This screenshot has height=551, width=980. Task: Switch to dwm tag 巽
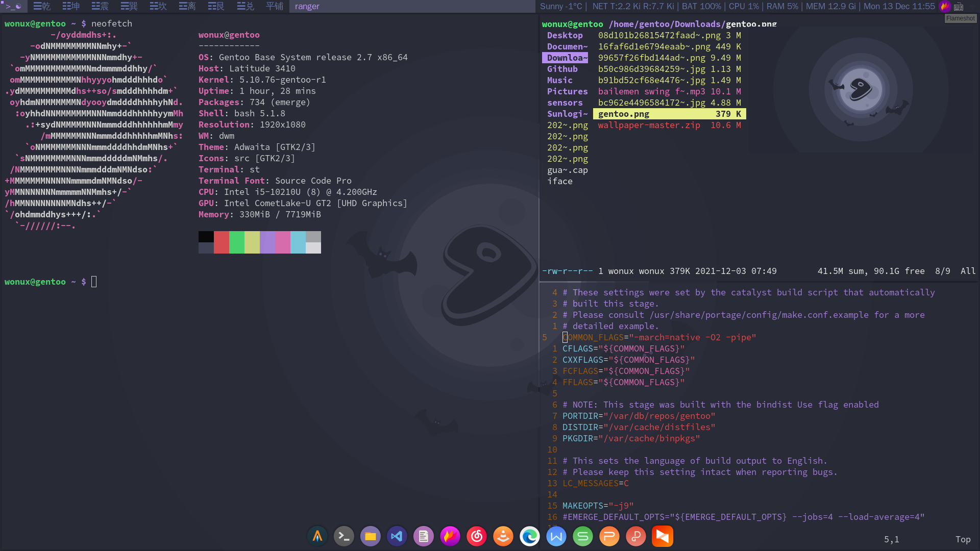tap(129, 6)
